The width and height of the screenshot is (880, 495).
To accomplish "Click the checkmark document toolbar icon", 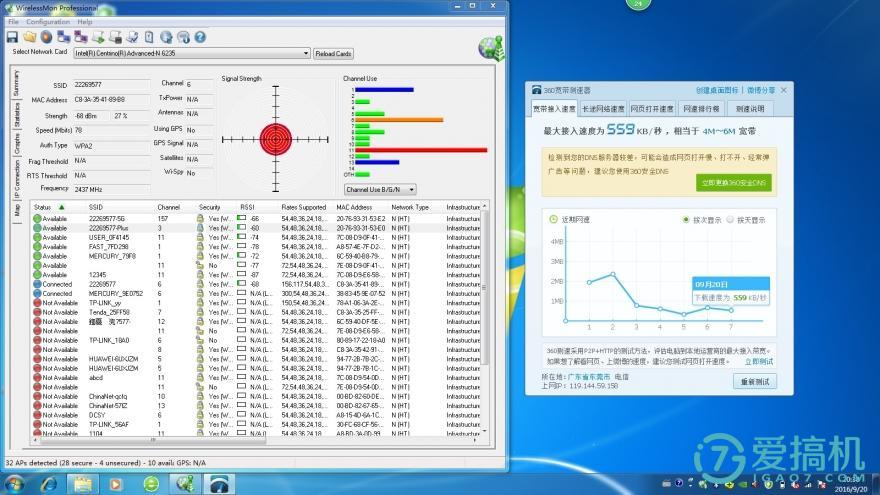I will 132,37.
